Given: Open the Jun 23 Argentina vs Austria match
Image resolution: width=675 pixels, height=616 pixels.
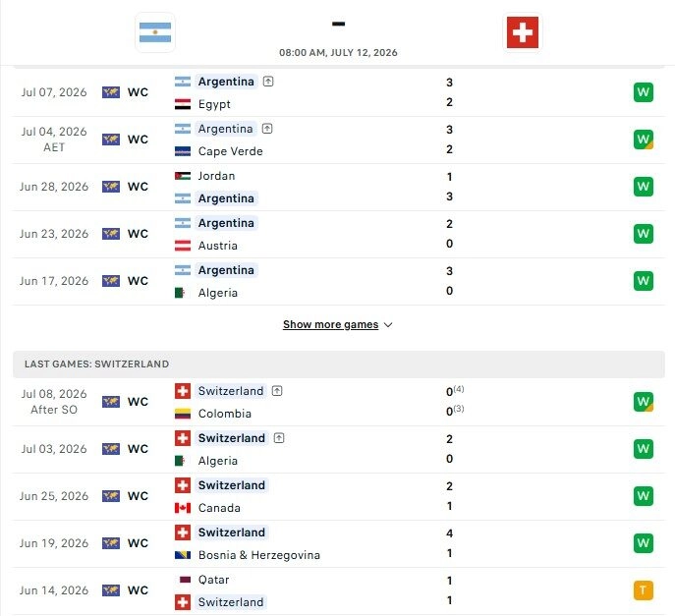Looking at the screenshot, I should pyautogui.click(x=339, y=234).
